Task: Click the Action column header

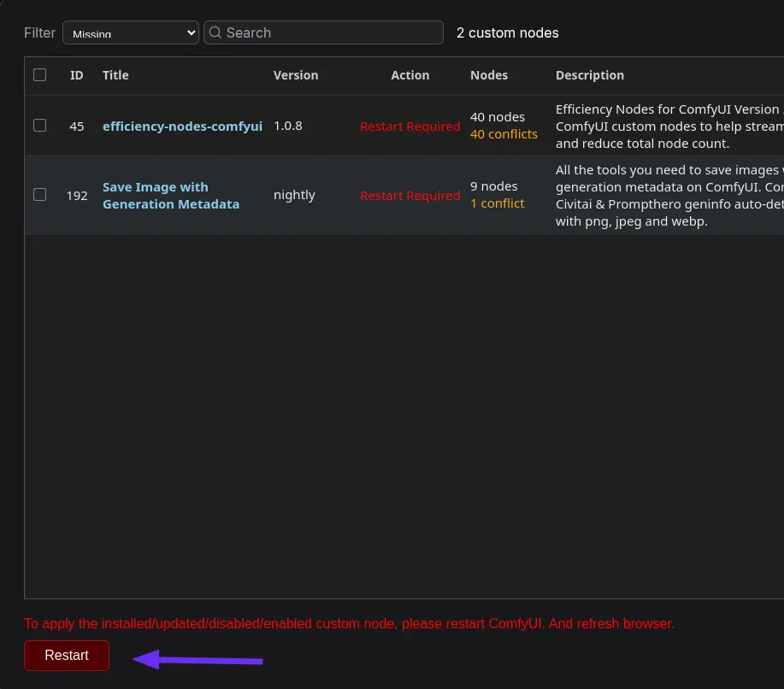Action: tap(410, 75)
